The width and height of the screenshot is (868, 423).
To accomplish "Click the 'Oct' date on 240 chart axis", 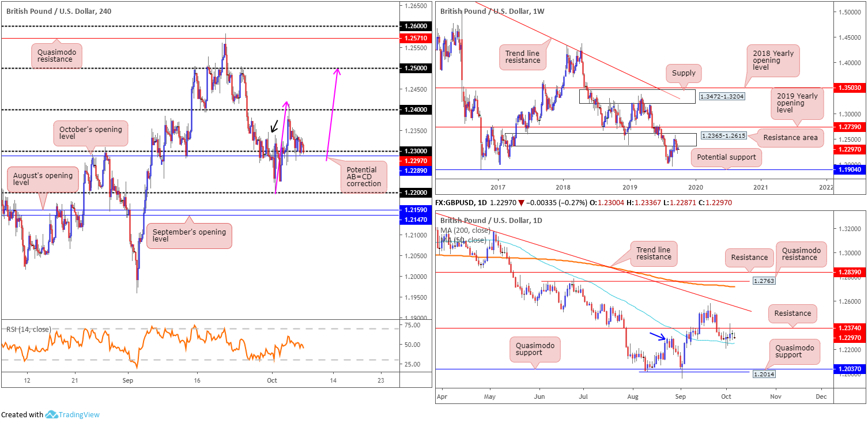I will pyautogui.click(x=272, y=381).
